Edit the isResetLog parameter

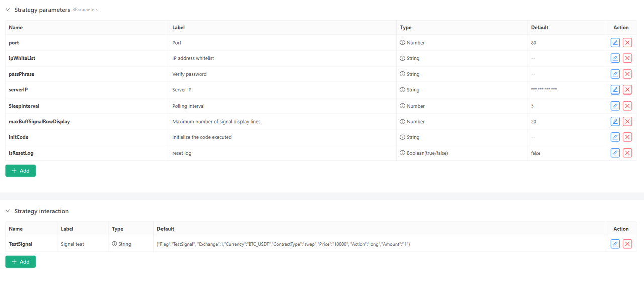[x=615, y=153]
